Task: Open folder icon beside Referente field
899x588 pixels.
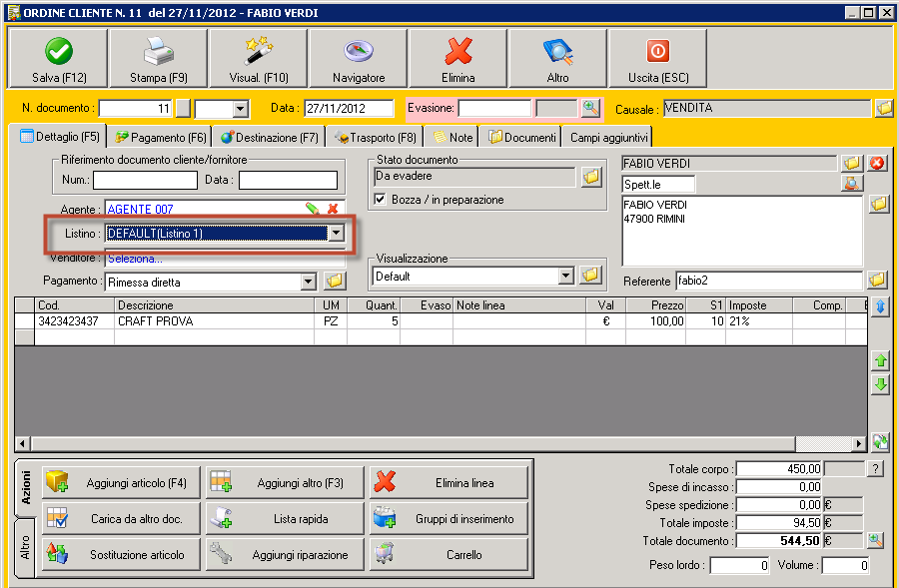Action: coord(877,281)
